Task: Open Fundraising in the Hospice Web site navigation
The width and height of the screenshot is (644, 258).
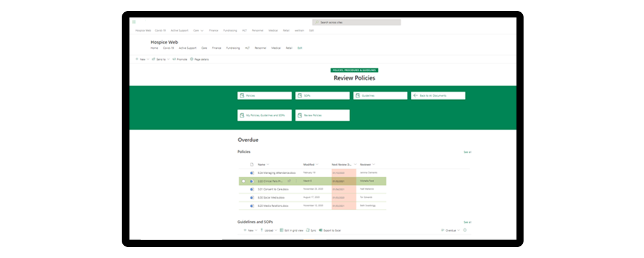Action: pyautogui.click(x=233, y=48)
